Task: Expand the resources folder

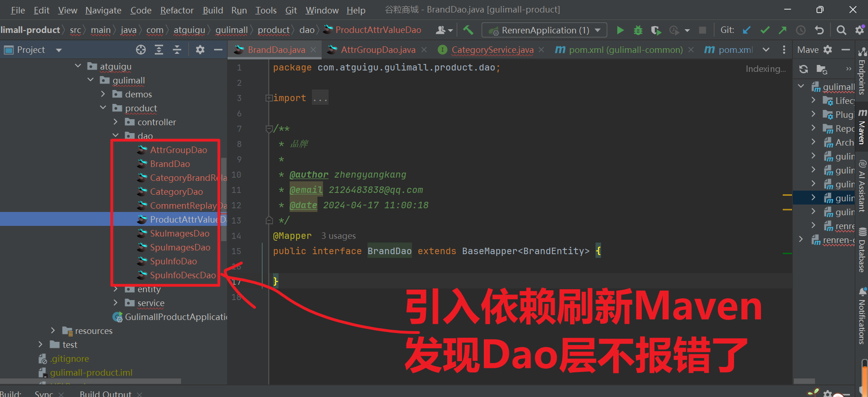Action: [x=53, y=331]
